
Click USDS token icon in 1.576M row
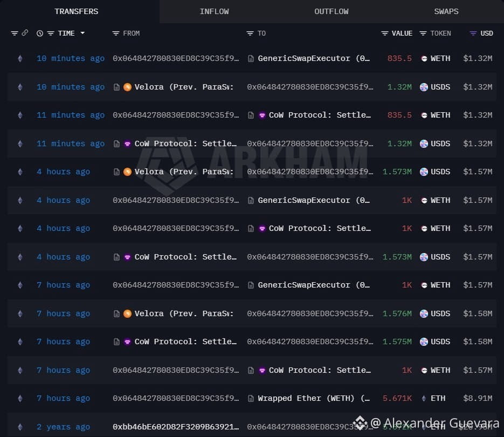pos(424,314)
